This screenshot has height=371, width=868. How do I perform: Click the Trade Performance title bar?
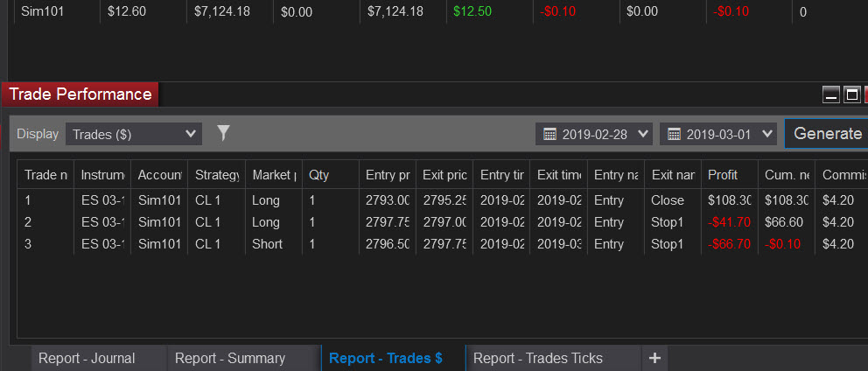point(80,94)
